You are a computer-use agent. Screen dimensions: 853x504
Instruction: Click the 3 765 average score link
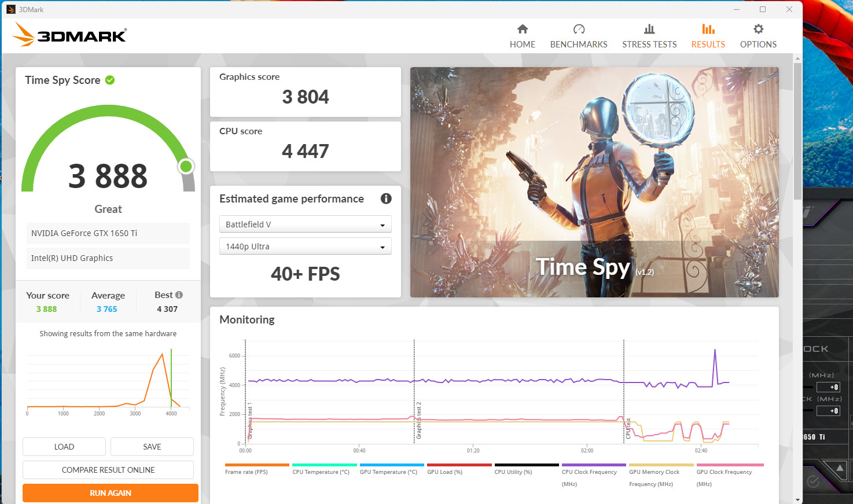click(107, 309)
